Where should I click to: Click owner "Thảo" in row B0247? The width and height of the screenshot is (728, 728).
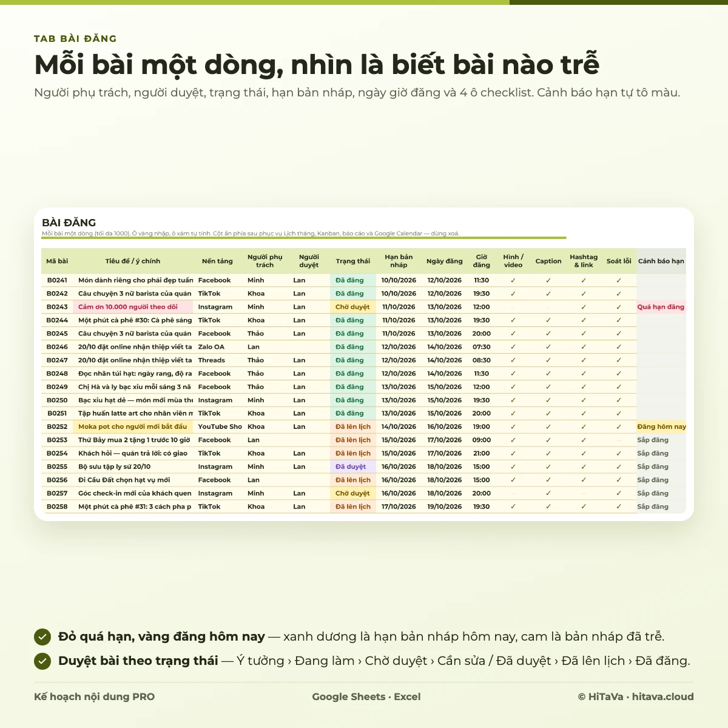[265, 360]
